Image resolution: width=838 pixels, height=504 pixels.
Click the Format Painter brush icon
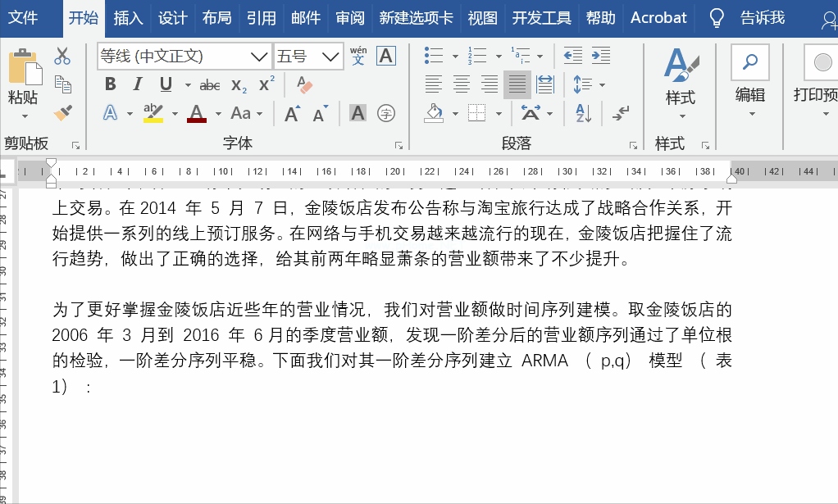pyautogui.click(x=63, y=112)
